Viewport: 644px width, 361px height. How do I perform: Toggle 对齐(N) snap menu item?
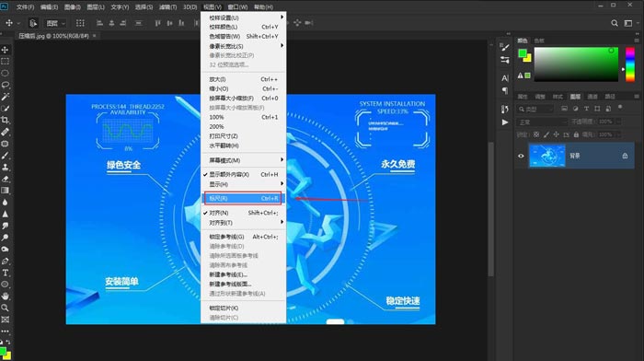(x=243, y=213)
